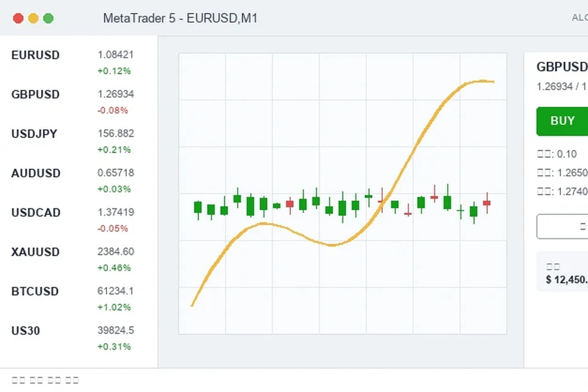
Task: Click the 2384.60 gold price
Action: pos(116,252)
